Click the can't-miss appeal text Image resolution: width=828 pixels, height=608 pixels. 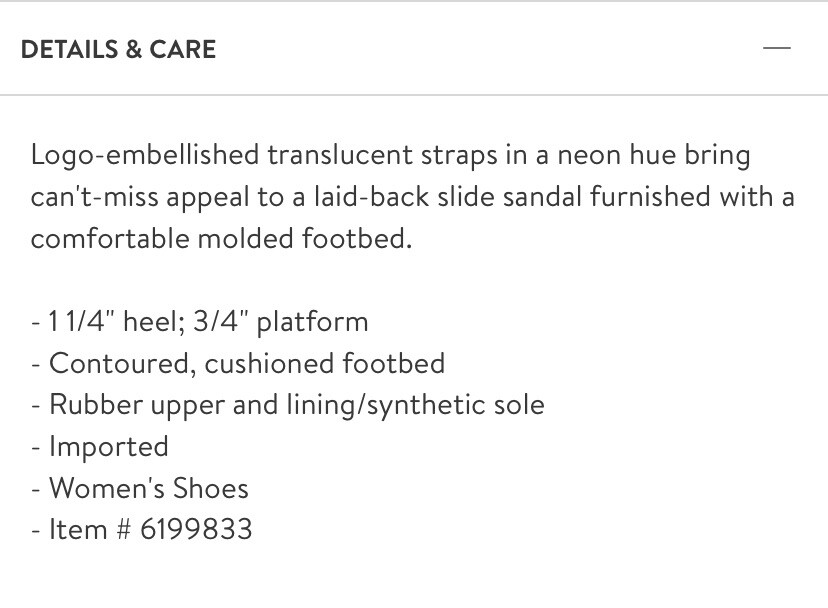click(139, 198)
